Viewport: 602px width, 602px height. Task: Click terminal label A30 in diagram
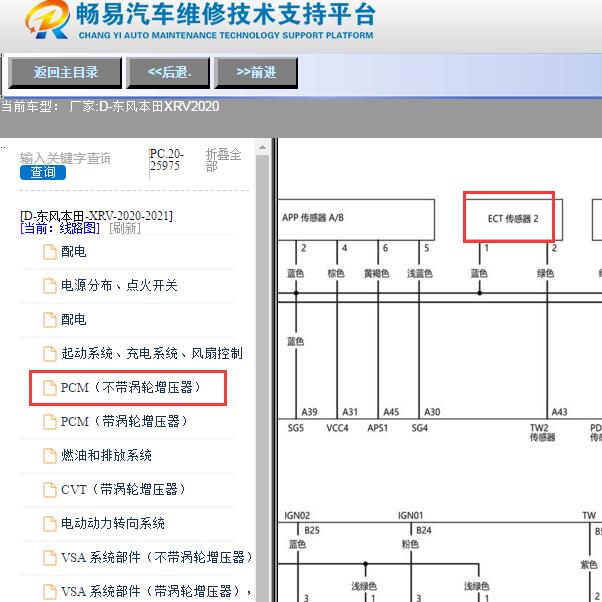click(432, 412)
